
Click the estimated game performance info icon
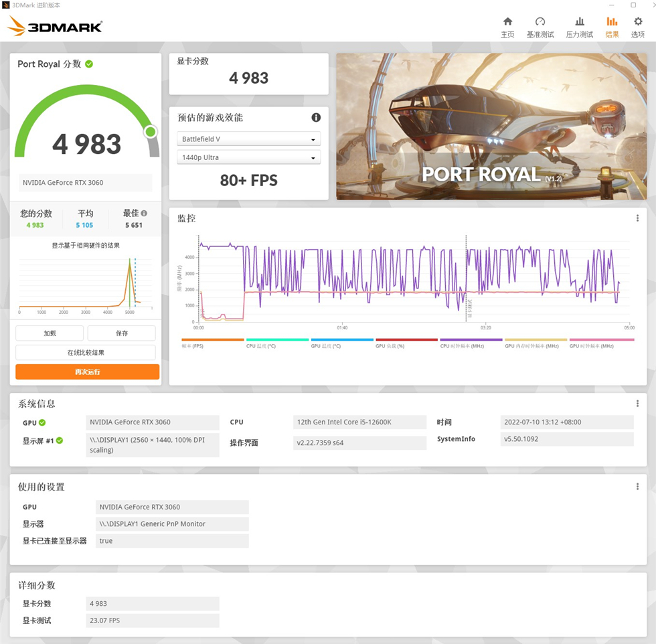point(315,117)
